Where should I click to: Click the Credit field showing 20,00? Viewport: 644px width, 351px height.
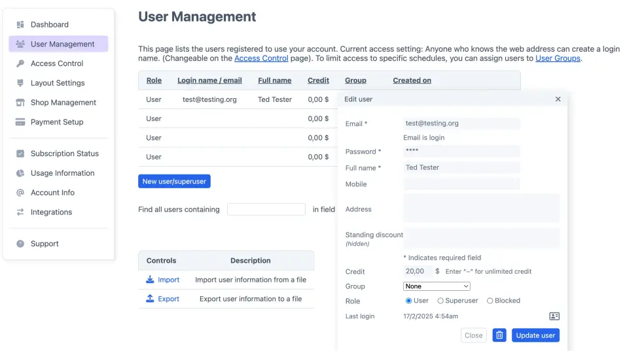pyautogui.click(x=418, y=271)
